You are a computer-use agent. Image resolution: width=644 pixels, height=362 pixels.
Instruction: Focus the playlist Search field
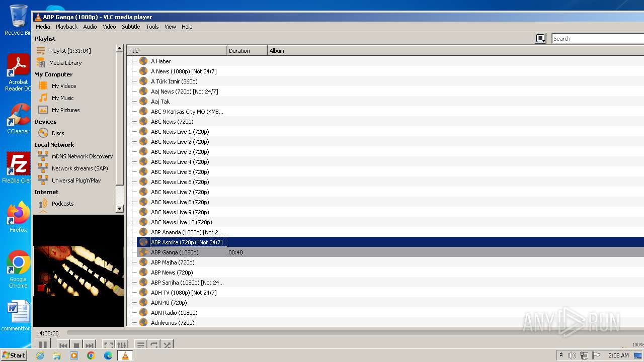click(598, 39)
